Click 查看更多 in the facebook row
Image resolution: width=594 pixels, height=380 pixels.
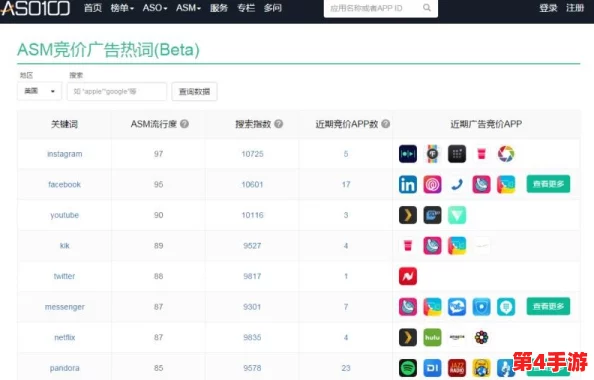[548, 184]
